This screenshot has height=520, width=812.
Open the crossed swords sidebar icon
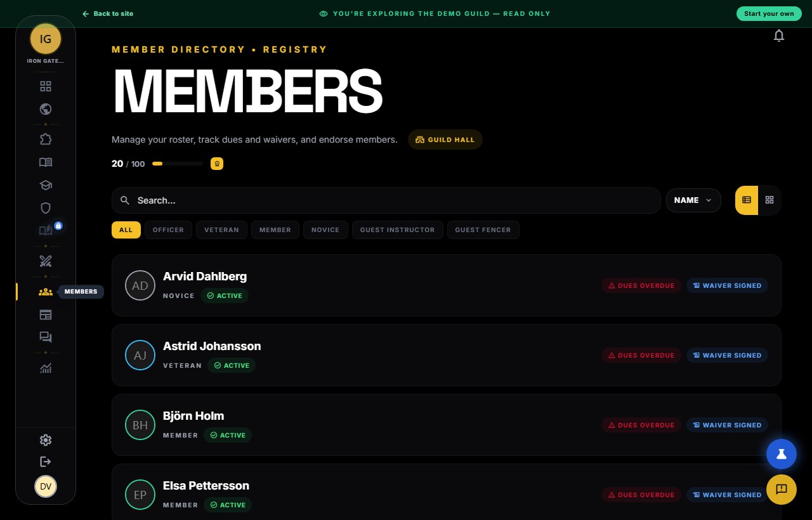pyautogui.click(x=46, y=261)
